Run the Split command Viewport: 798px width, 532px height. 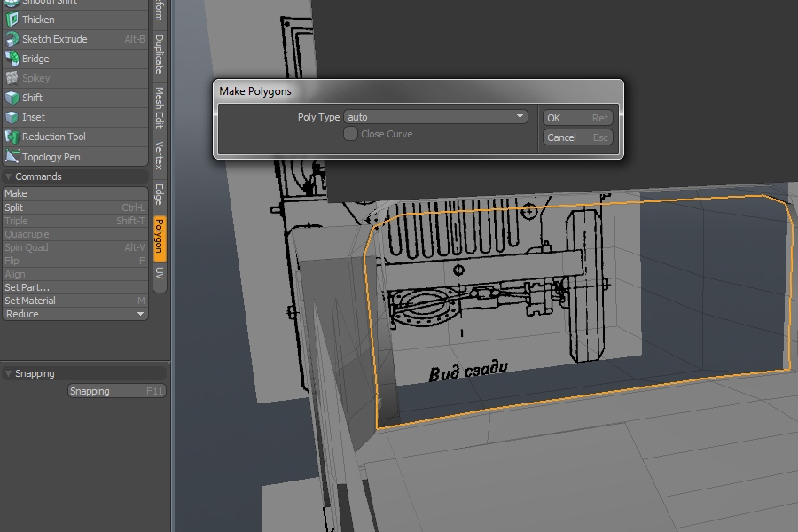point(74,207)
